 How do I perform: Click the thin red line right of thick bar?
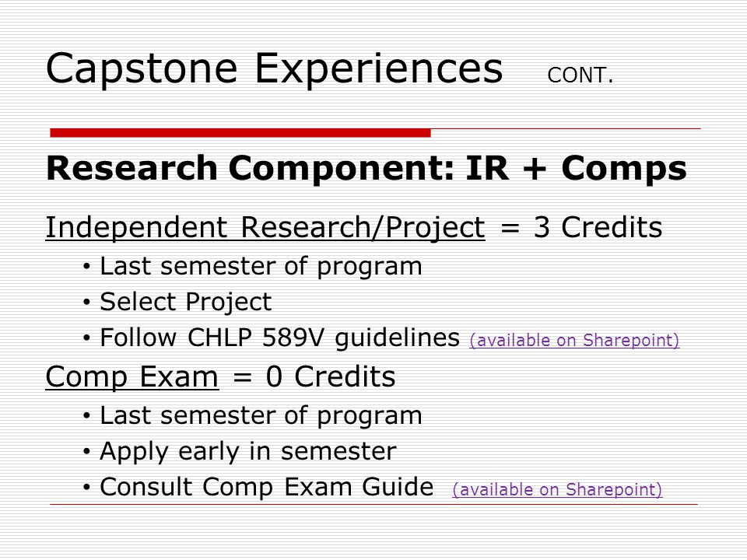(x=566, y=128)
